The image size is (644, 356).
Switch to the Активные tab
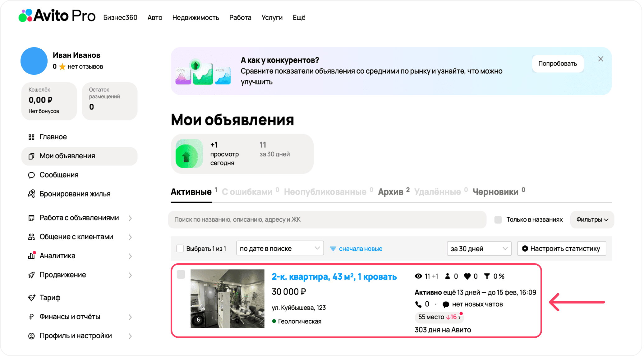(x=191, y=192)
